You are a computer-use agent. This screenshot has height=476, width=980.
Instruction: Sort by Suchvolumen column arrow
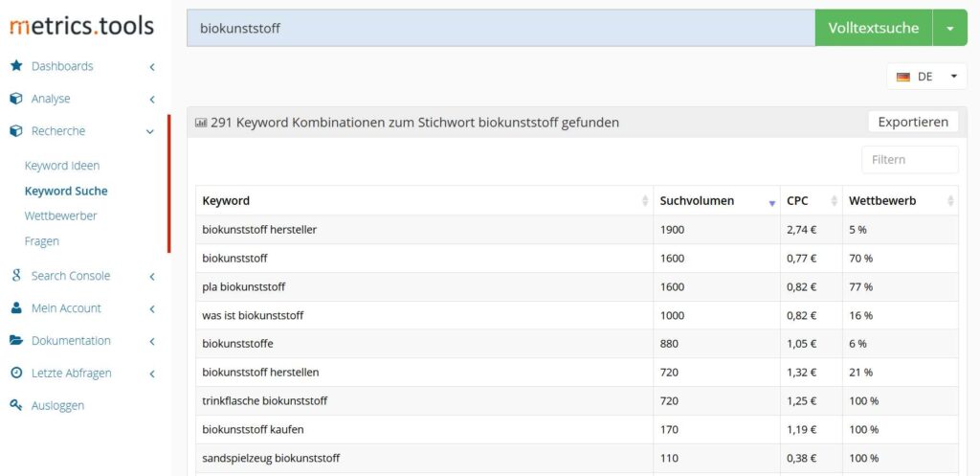(x=772, y=201)
